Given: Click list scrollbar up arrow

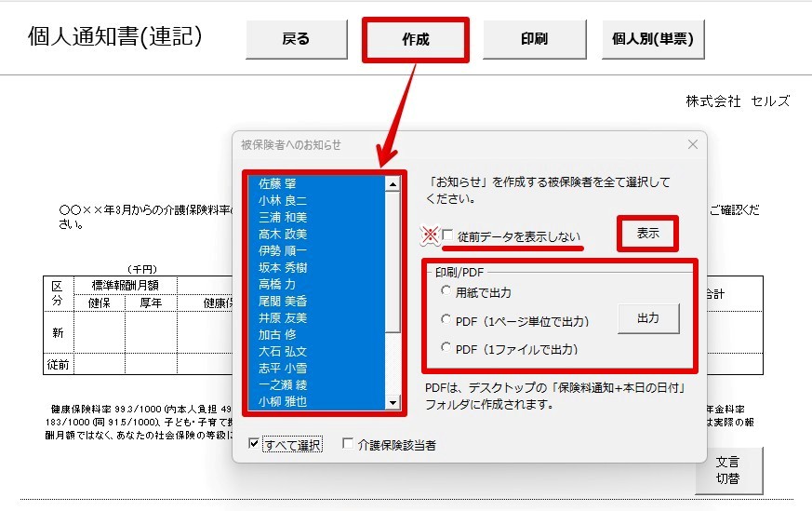Looking at the screenshot, I should [393, 184].
